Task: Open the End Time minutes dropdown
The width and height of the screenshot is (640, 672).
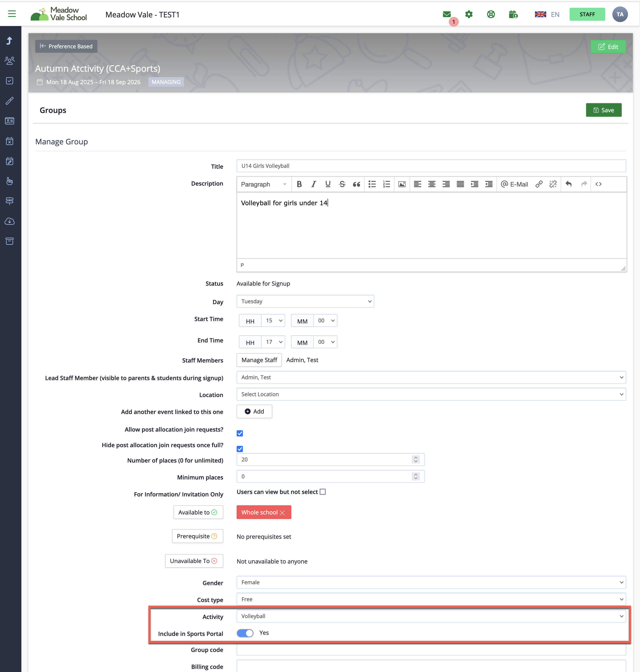Action: point(325,342)
